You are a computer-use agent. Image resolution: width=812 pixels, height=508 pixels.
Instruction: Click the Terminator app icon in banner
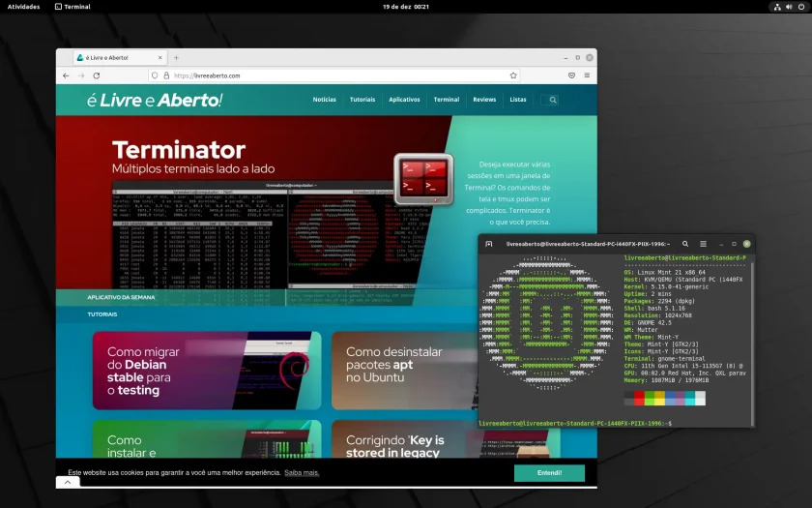tap(423, 179)
